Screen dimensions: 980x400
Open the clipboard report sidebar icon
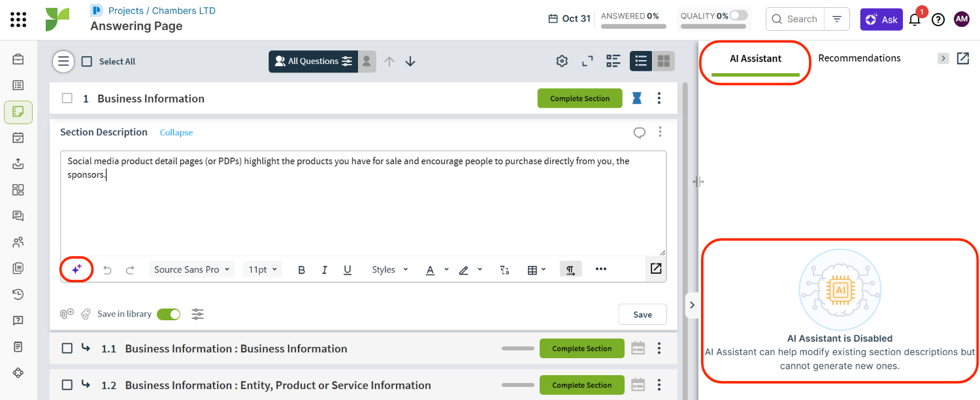pyautogui.click(x=18, y=346)
